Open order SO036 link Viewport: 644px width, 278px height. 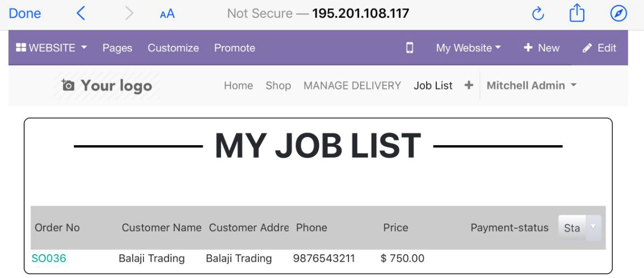click(x=49, y=258)
